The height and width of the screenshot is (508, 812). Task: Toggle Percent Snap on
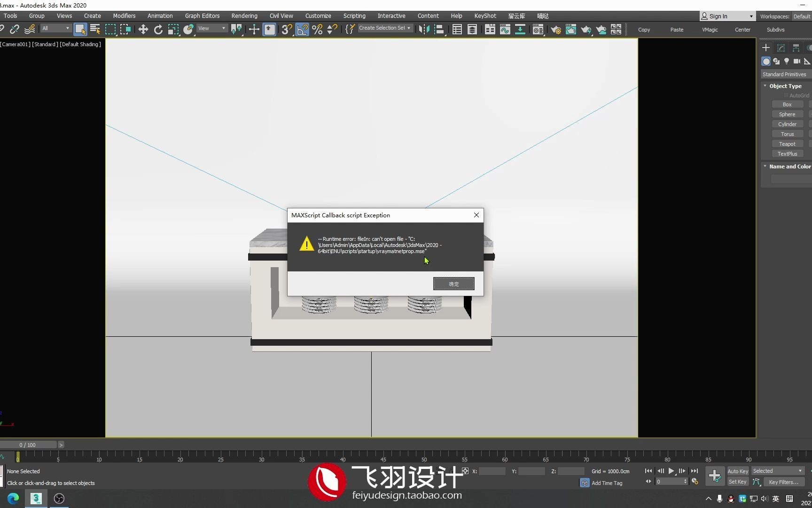(317, 29)
